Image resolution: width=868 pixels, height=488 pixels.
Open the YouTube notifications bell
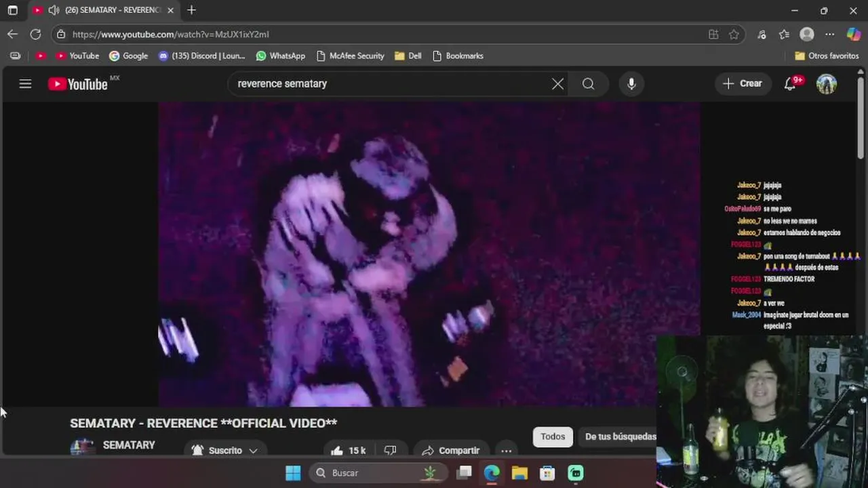790,84
